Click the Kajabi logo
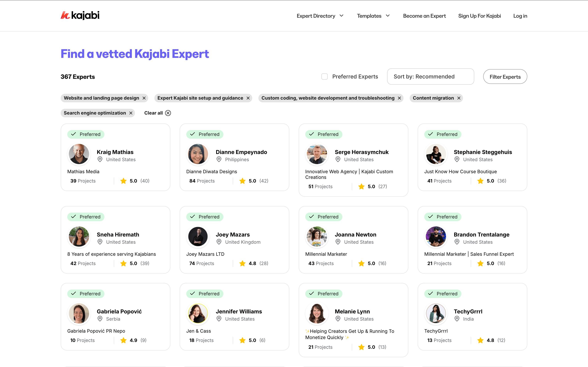This screenshot has width=588, height=367. coord(80,16)
